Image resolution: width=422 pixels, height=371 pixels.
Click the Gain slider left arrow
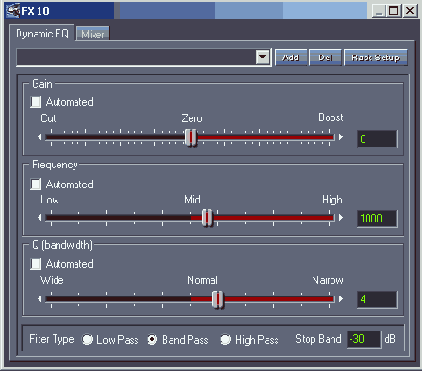click(x=40, y=137)
